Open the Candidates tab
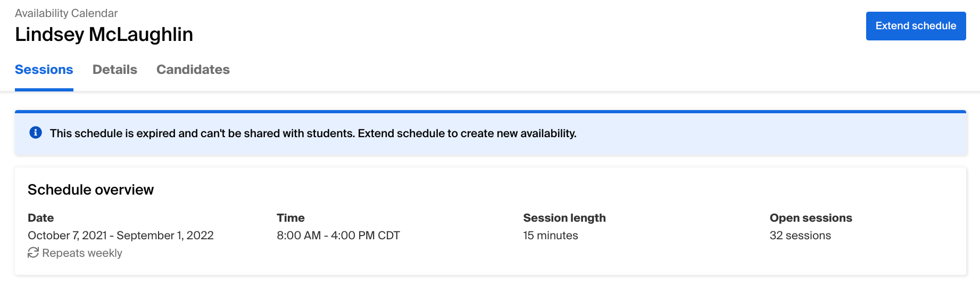Image resolution: width=980 pixels, height=285 pixels. 193,70
